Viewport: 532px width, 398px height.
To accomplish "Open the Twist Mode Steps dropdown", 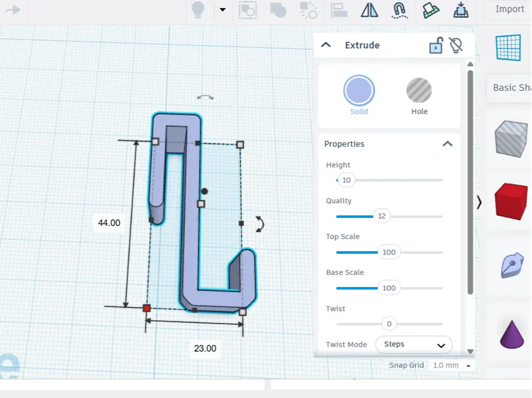I will tap(414, 344).
